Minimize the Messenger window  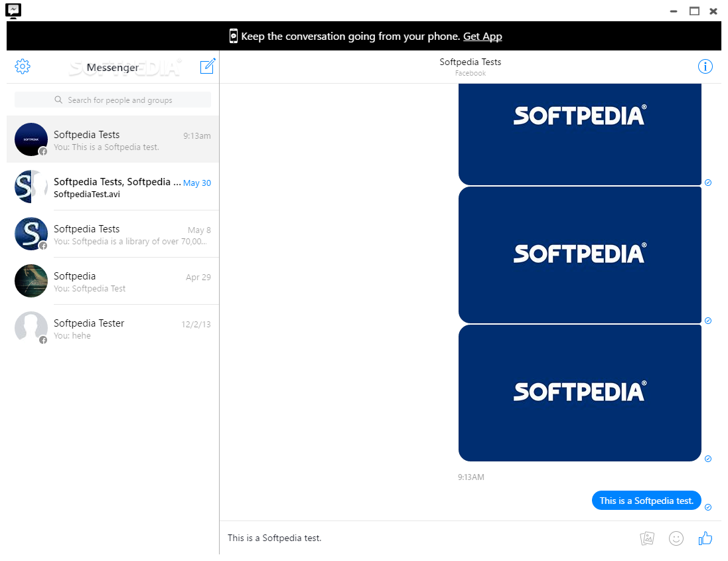point(674,11)
